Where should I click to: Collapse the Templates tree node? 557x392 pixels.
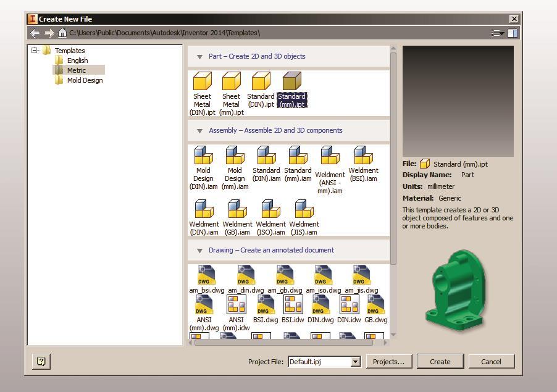34,50
